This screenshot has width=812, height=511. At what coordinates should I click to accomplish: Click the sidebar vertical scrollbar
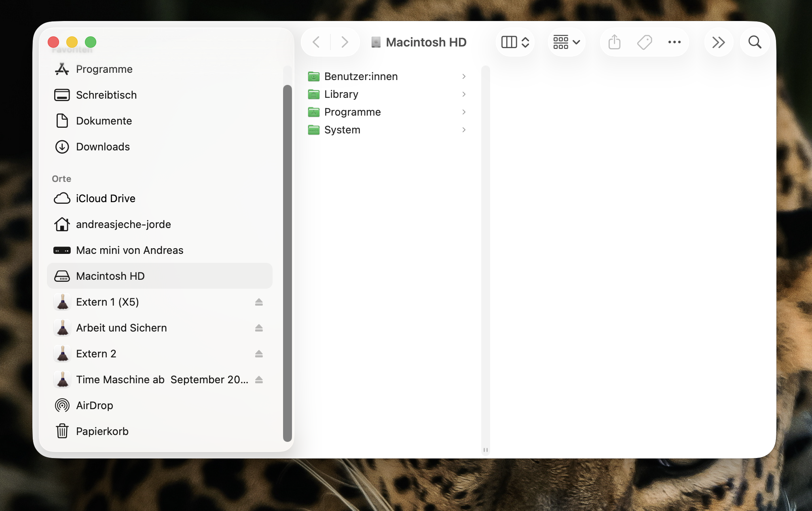click(287, 263)
